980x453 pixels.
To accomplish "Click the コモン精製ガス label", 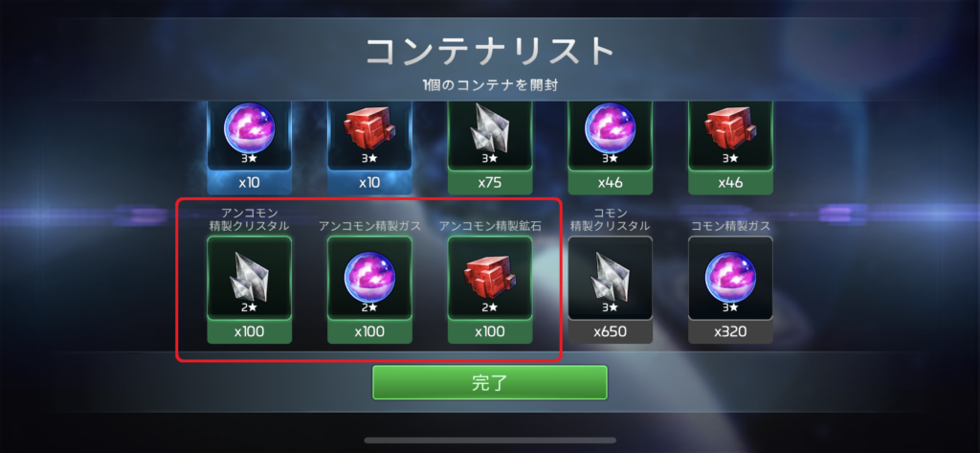I will coord(730,226).
